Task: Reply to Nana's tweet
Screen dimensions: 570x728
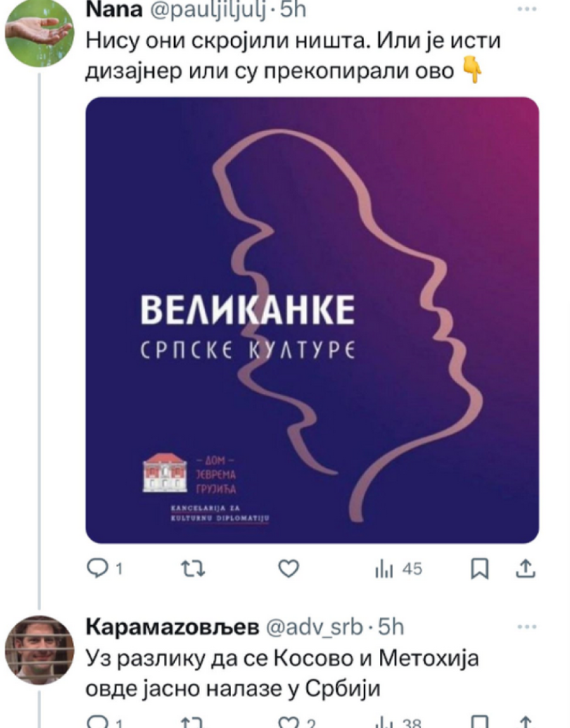Action: click(105, 568)
